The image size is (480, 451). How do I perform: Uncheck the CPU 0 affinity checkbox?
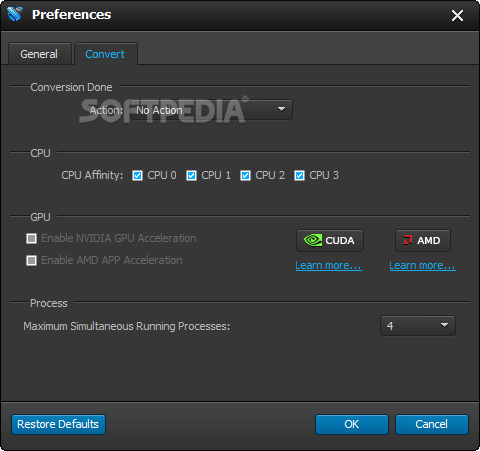tap(137, 175)
